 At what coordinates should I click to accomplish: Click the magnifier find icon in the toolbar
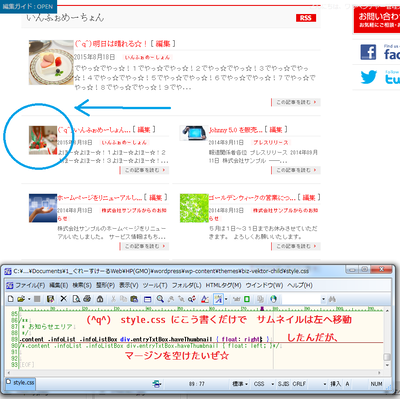tap(160, 299)
